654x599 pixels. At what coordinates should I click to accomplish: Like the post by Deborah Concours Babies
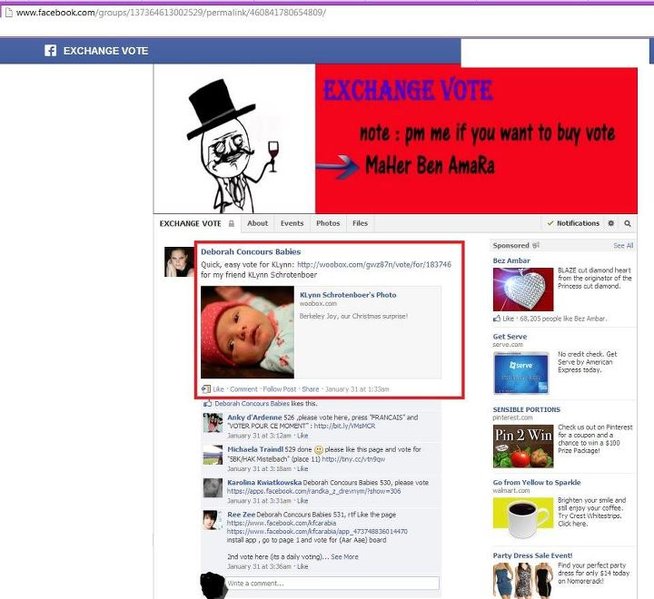tap(219, 389)
